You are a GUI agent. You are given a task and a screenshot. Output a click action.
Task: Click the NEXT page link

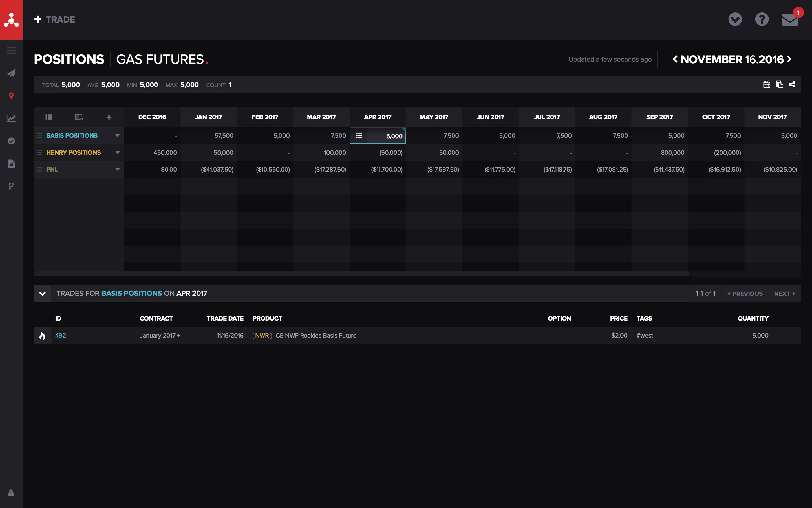click(x=784, y=294)
